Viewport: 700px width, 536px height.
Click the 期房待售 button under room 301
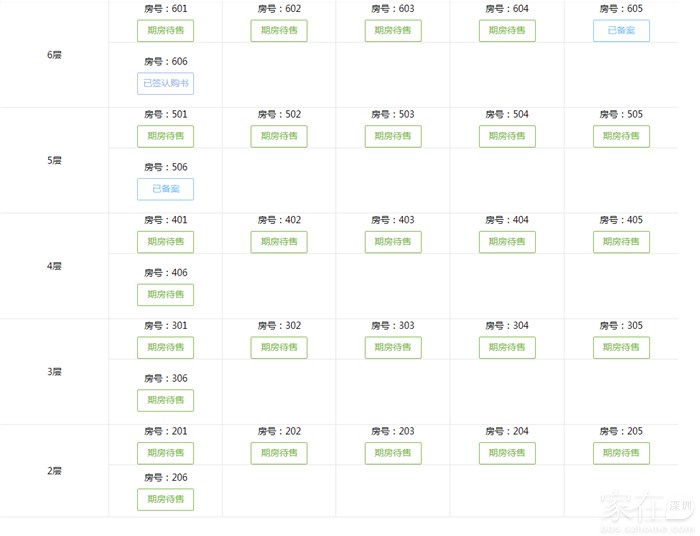coord(165,348)
